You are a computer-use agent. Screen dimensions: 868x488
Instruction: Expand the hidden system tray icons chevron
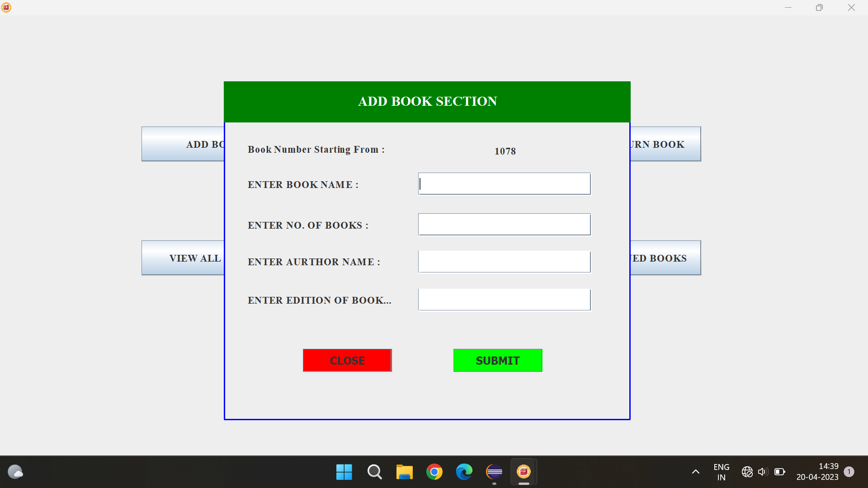point(696,472)
